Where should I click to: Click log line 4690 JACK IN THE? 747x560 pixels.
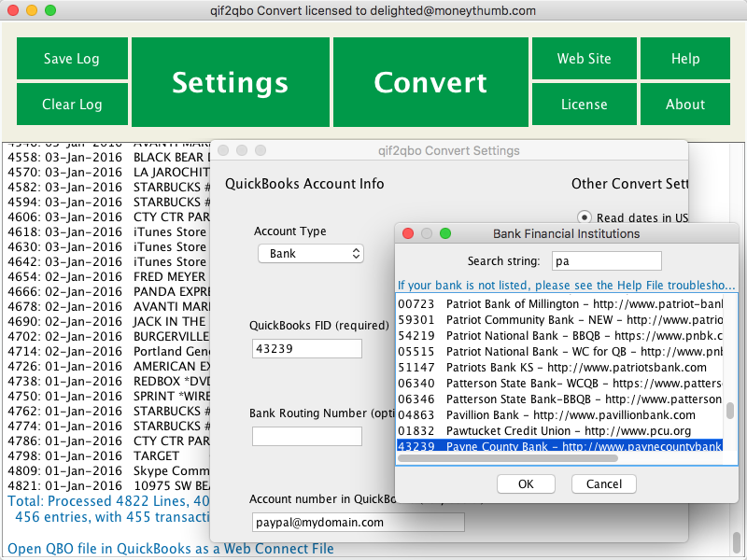click(x=108, y=321)
